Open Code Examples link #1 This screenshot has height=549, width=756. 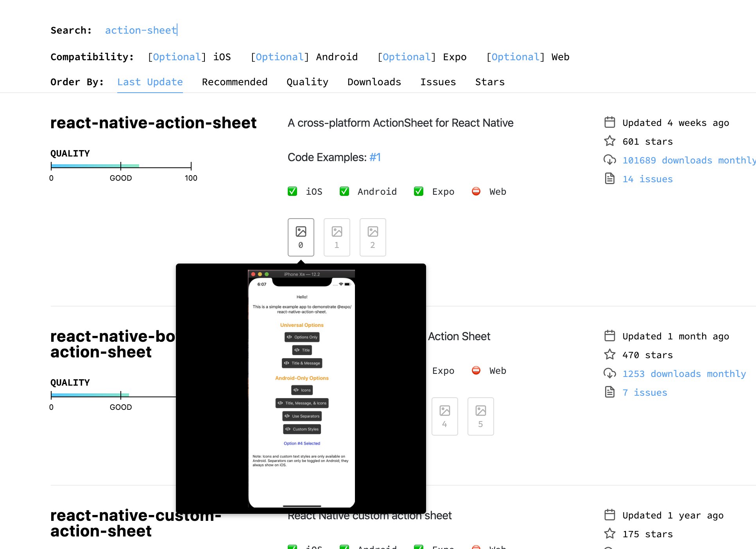[375, 157]
